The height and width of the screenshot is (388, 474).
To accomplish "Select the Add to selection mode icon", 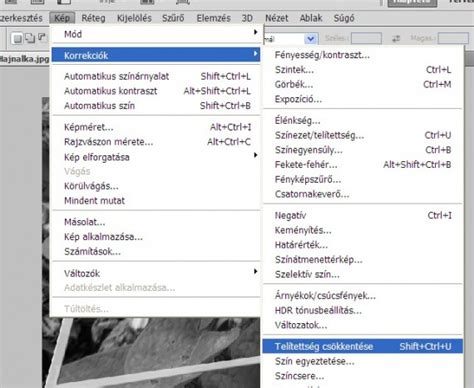I will pyautogui.click(x=30, y=38).
